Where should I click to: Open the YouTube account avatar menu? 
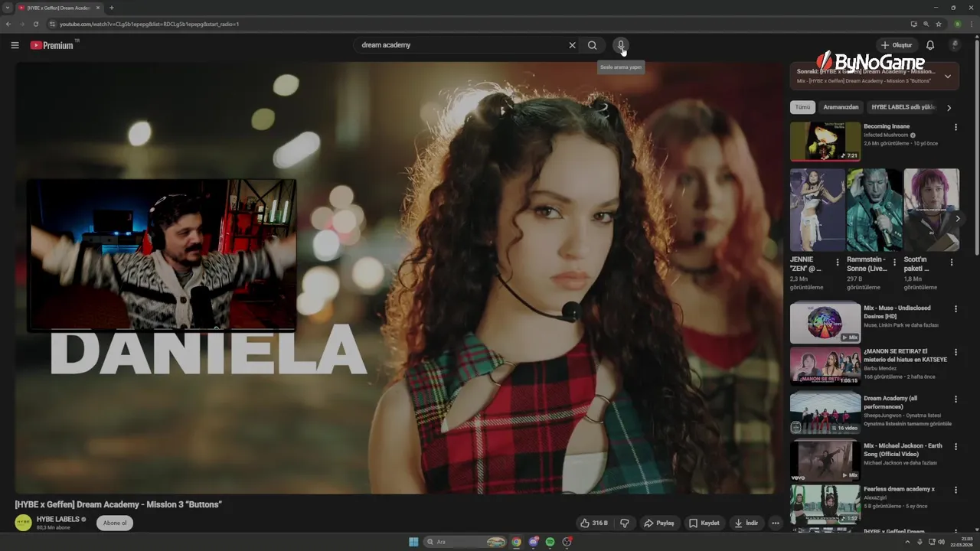click(955, 45)
